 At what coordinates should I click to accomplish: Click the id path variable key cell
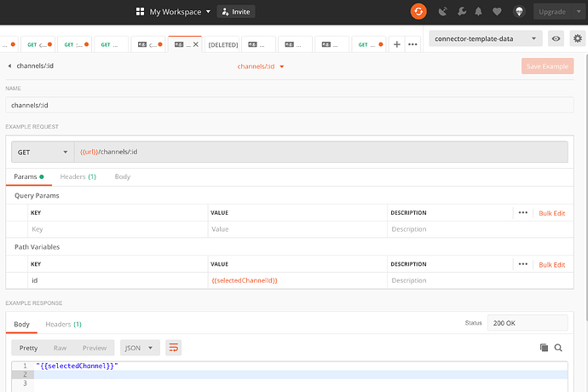point(118,280)
